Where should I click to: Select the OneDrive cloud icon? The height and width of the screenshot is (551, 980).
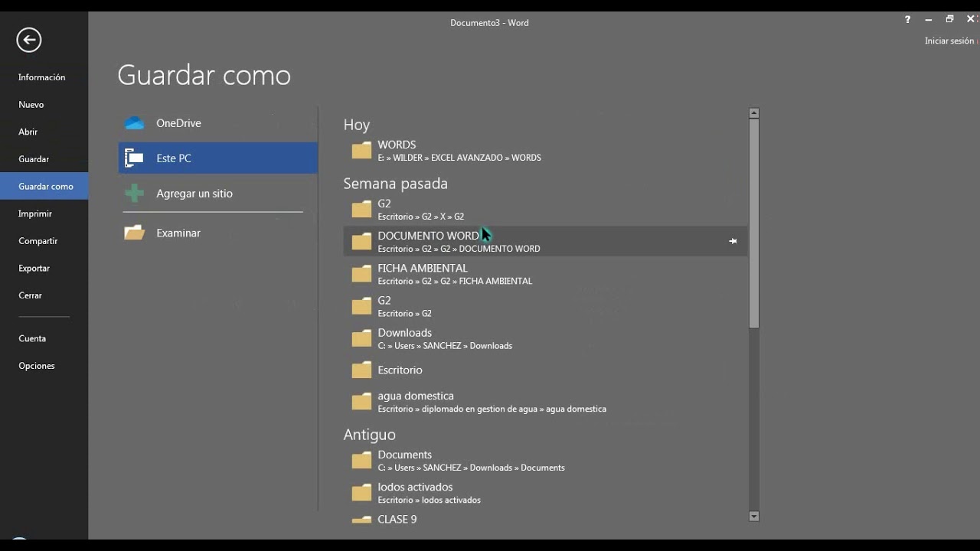[x=135, y=123]
